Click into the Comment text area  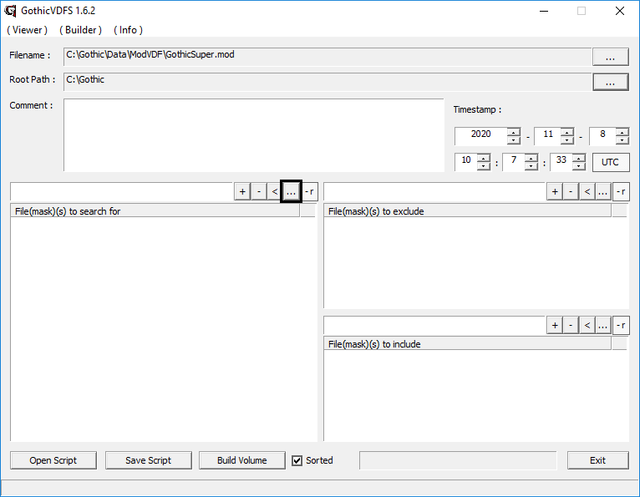point(253,135)
